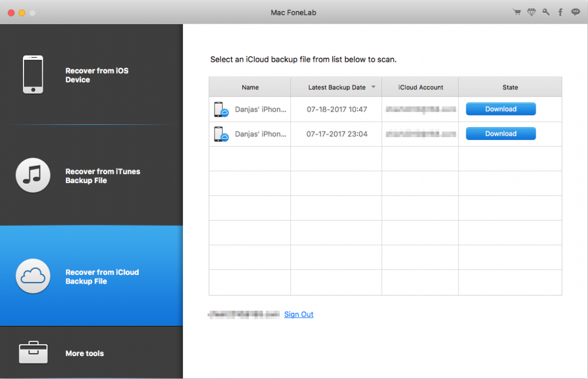Select Recover from iOS Device tab

coord(97,75)
